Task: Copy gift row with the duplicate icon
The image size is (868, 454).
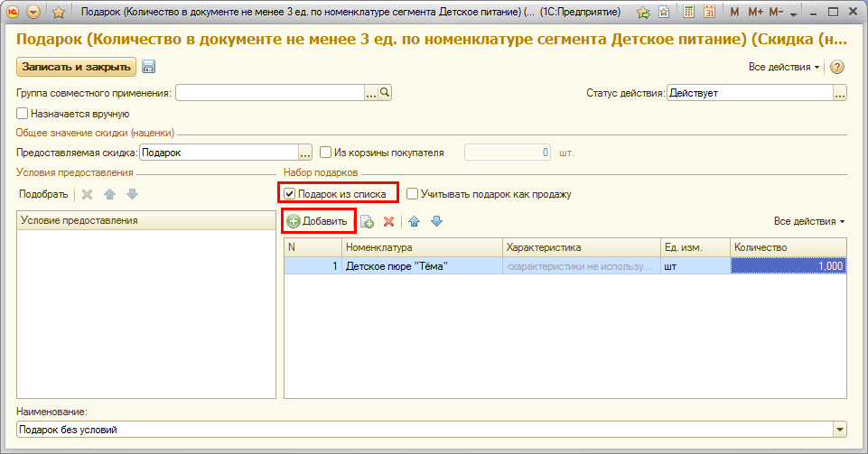Action: [x=367, y=221]
